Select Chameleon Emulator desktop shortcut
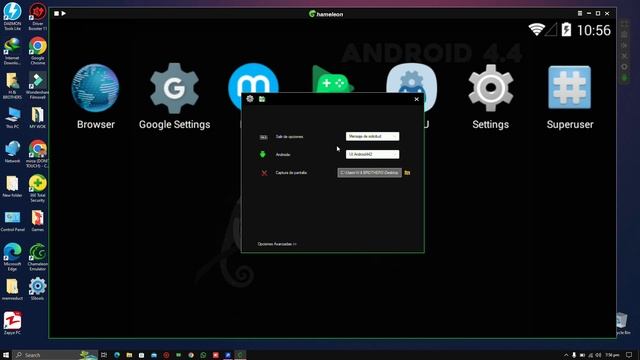Image resolution: width=640 pixels, height=360 pixels. (38, 257)
